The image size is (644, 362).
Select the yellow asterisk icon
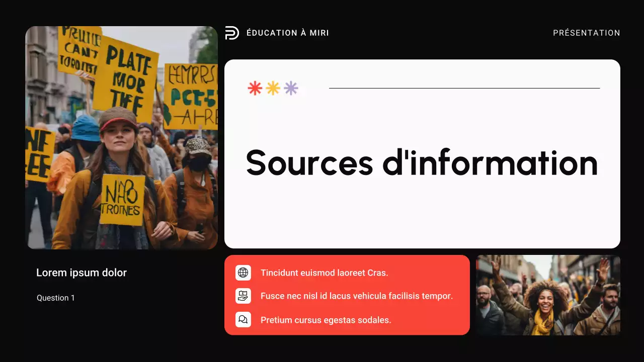pos(273,88)
